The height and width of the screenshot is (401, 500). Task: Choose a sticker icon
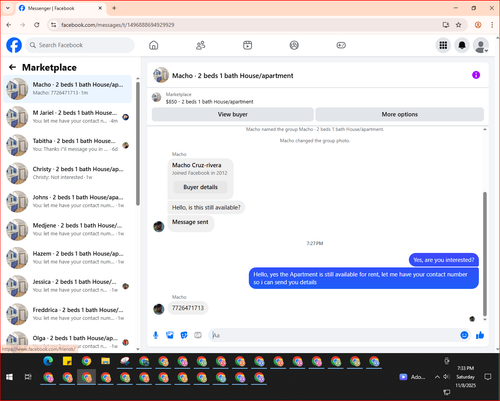tap(184, 335)
